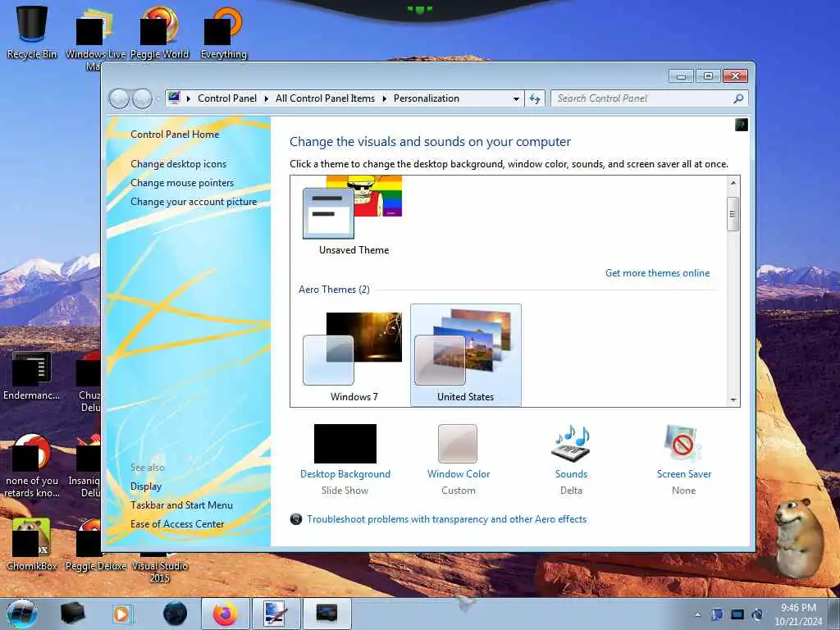Click the search magnifier icon
The width and height of the screenshot is (840, 630).
[x=738, y=98]
